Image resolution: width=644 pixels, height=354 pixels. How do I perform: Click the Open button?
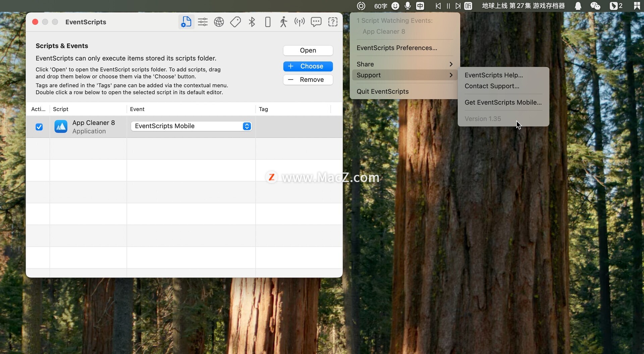308,50
